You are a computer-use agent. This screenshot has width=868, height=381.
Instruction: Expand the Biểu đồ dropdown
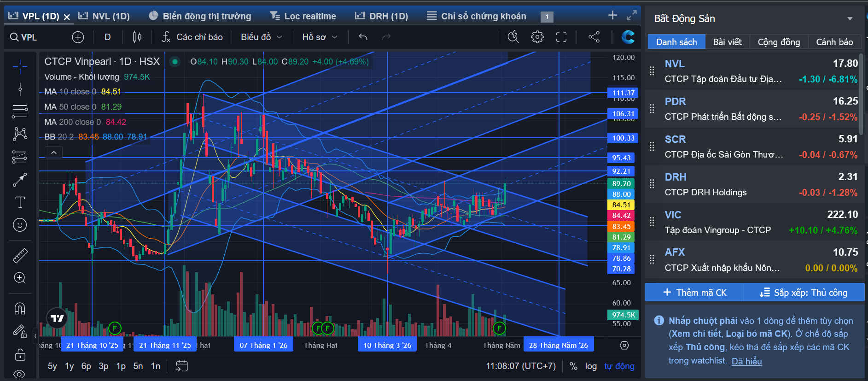262,37
